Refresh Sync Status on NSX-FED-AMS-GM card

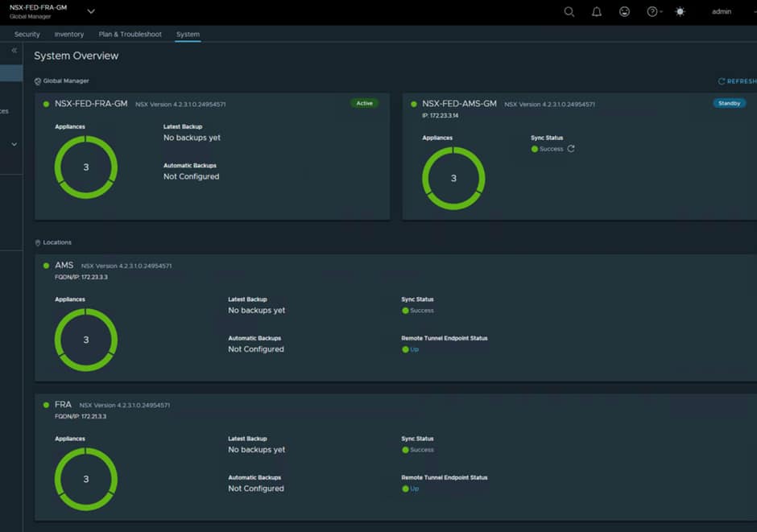pos(570,148)
